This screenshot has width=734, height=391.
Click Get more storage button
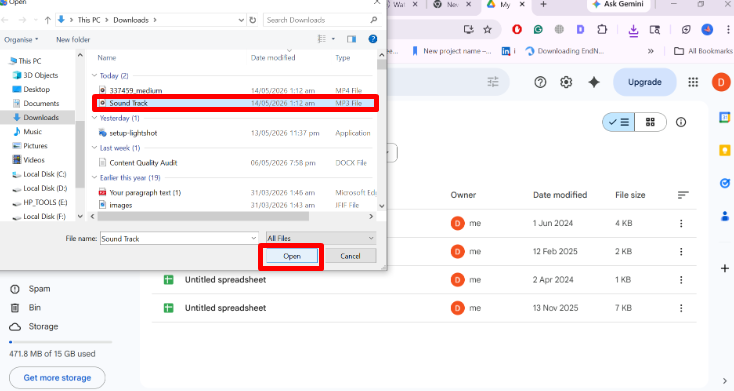coord(57,378)
